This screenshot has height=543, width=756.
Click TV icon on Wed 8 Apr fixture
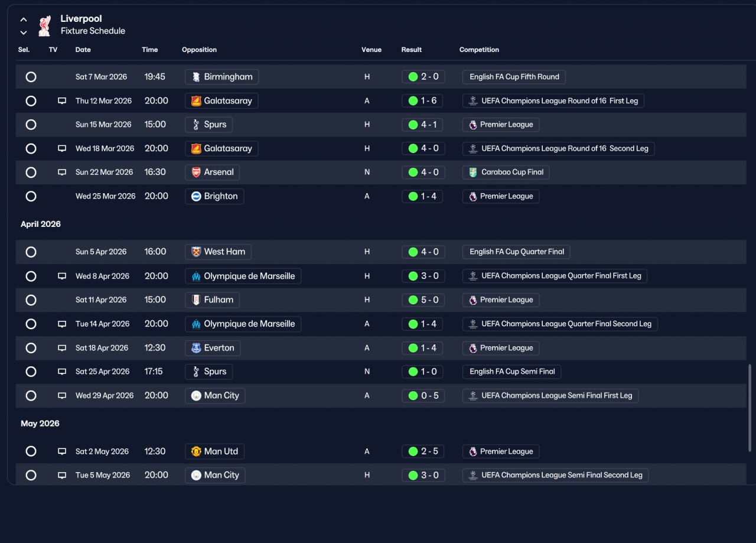click(x=62, y=277)
